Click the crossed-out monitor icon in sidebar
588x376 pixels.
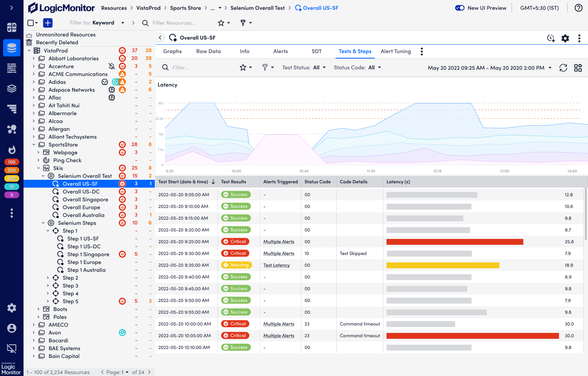click(12, 349)
